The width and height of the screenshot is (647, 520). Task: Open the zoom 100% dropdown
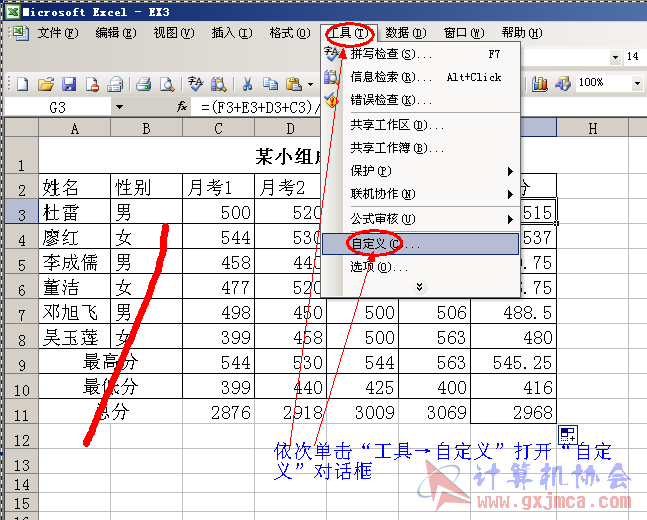click(x=637, y=83)
